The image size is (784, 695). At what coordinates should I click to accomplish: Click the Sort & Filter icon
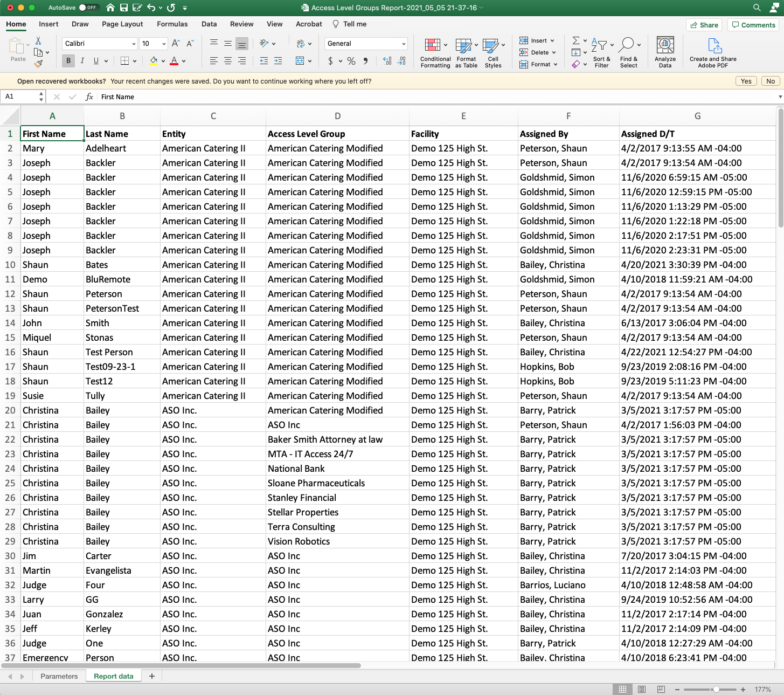pos(601,52)
